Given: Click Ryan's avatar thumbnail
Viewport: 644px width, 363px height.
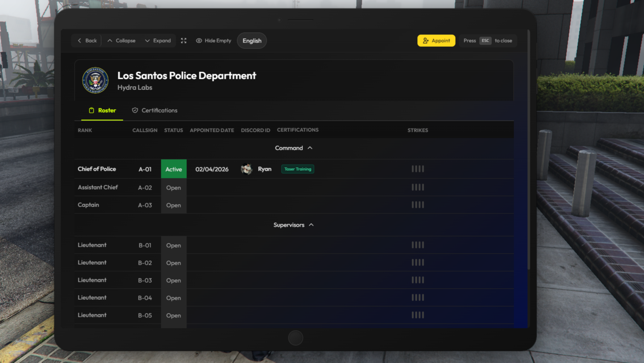Looking at the screenshot, I should [x=247, y=169].
